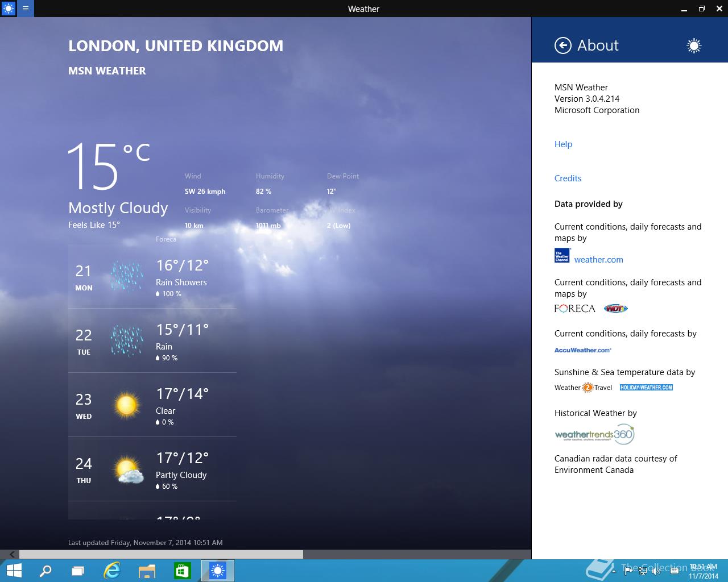Screen dimensions: 728x582
Task: Select the Tuesday 22 forecast row
Action: click(152, 341)
